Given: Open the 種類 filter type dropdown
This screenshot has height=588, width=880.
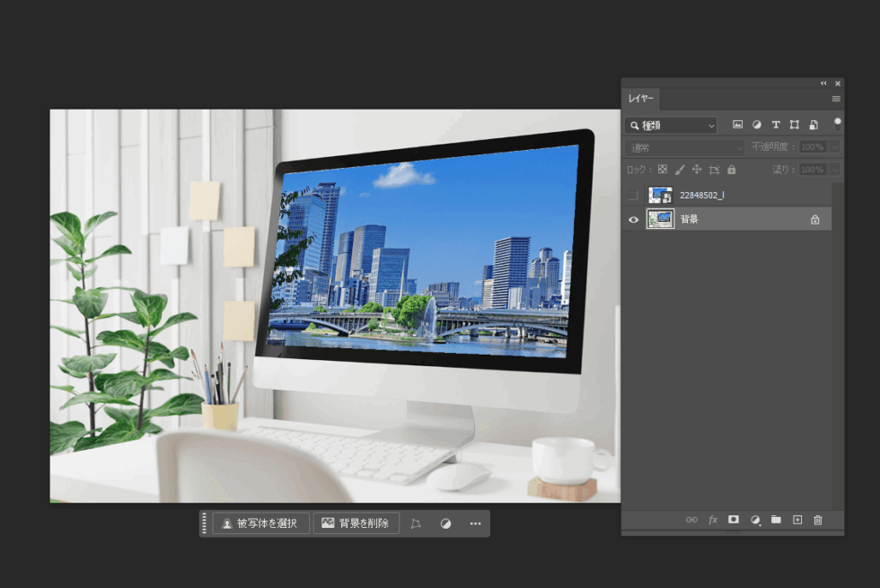Looking at the screenshot, I should pyautogui.click(x=672, y=126).
